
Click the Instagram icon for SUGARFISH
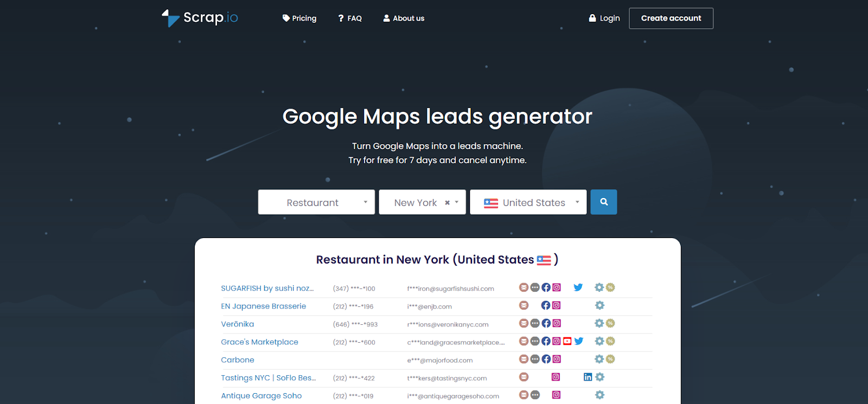tap(557, 287)
